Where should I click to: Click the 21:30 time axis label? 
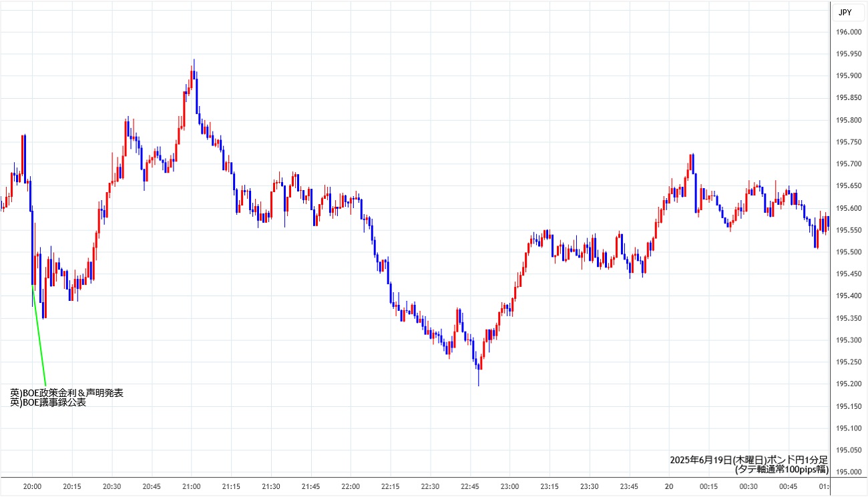[x=271, y=487]
